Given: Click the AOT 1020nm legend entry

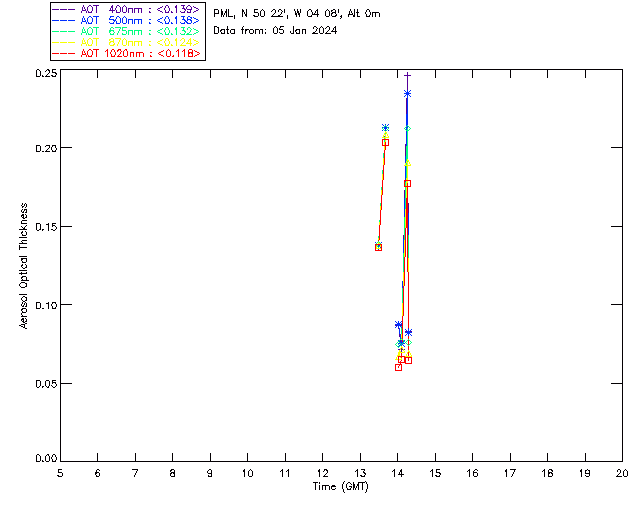Looking at the screenshot, I should [127, 53].
